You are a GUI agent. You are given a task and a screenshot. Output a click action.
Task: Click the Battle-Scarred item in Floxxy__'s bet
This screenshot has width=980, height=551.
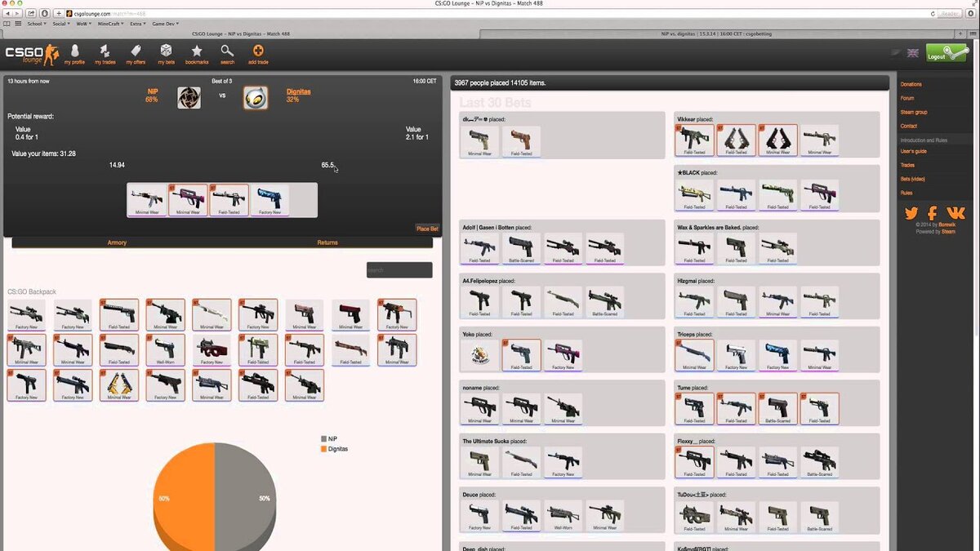pyautogui.click(x=819, y=462)
